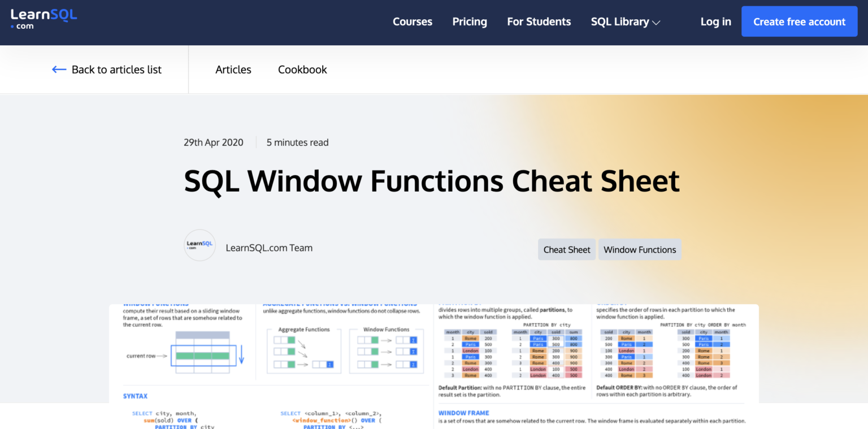Screen dimensions: 868x429
Task: Open the cheat sheet preview image
Action: click(434, 366)
